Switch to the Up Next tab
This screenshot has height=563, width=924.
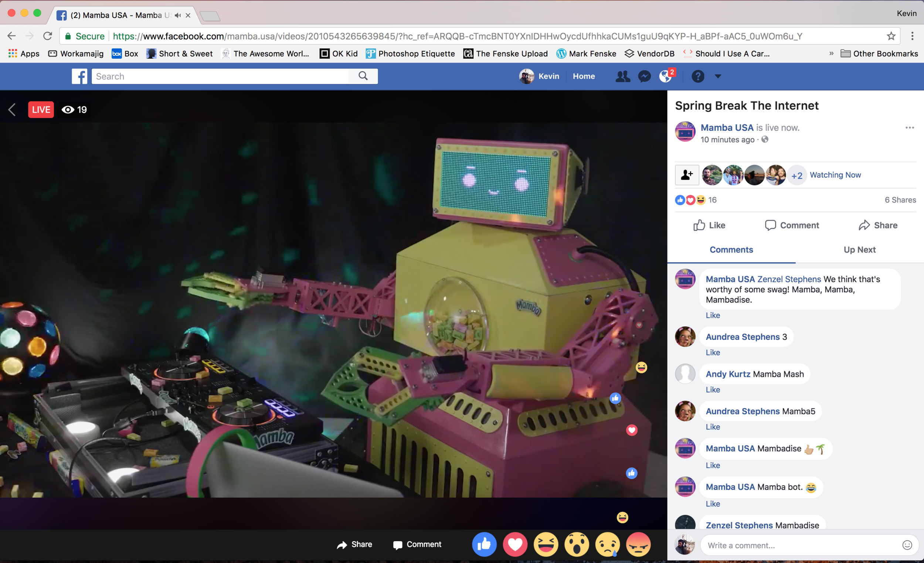tap(859, 250)
